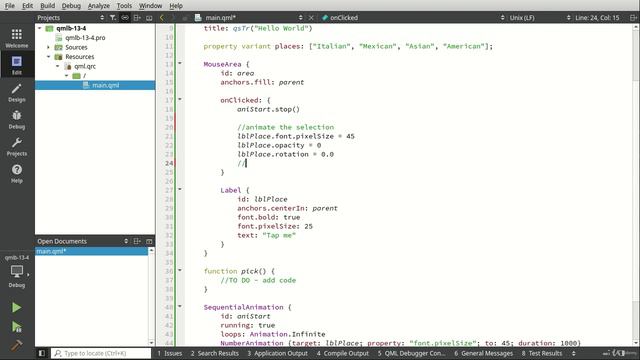This screenshot has width=640, height=360.
Task: Fold the Label code block
Action: (180, 190)
